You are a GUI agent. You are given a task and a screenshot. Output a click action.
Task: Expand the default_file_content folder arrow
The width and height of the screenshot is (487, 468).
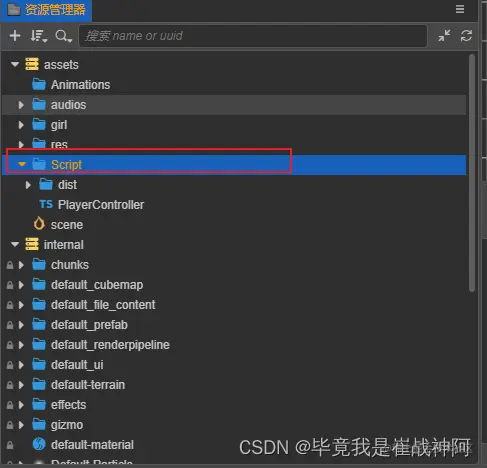(x=21, y=305)
